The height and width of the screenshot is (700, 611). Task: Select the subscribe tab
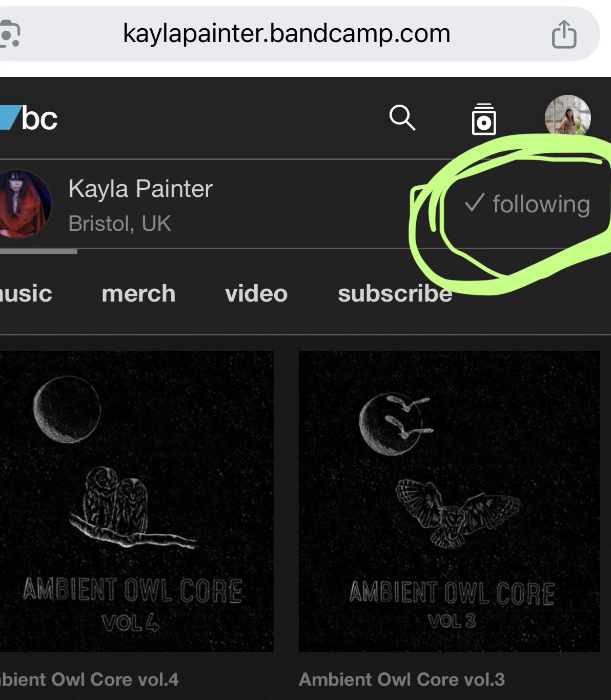[395, 294]
